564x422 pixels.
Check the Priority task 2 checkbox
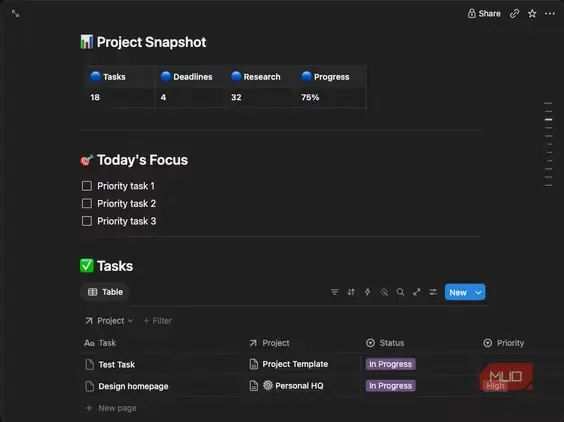[87, 204]
